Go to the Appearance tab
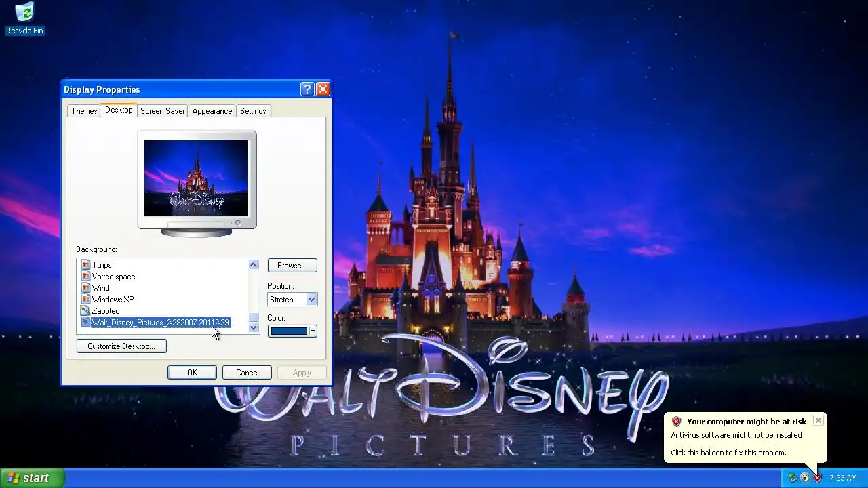 point(212,111)
